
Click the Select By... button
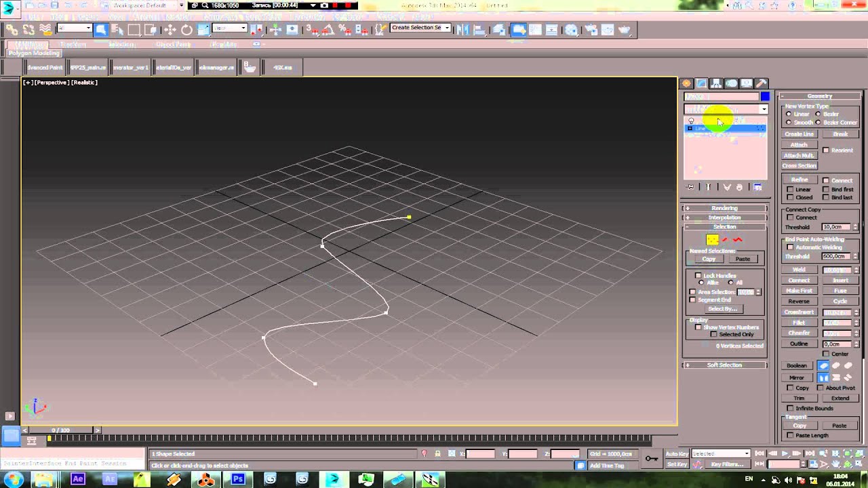pos(723,309)
